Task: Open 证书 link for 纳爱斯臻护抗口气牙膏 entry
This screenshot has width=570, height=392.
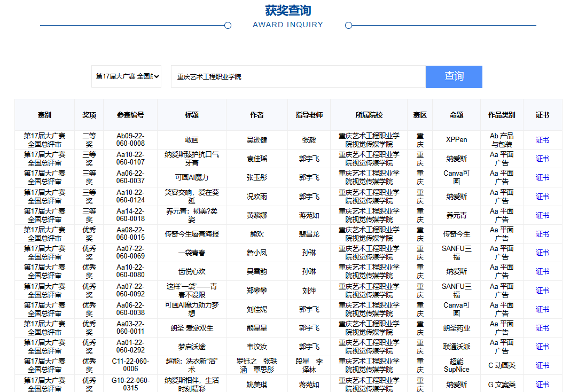Action: pos(542,159)
